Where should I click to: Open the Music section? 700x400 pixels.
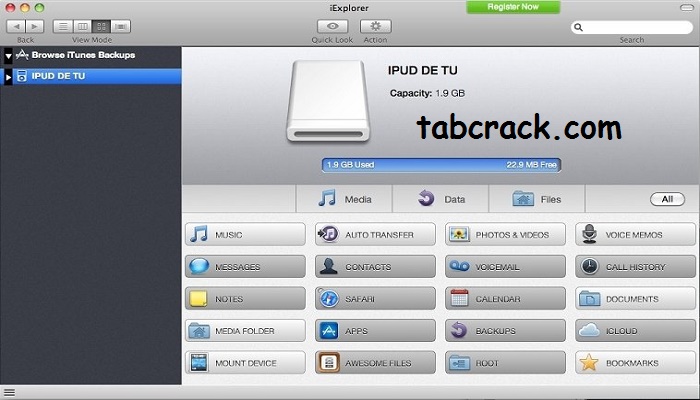click(x=245, y=234)
